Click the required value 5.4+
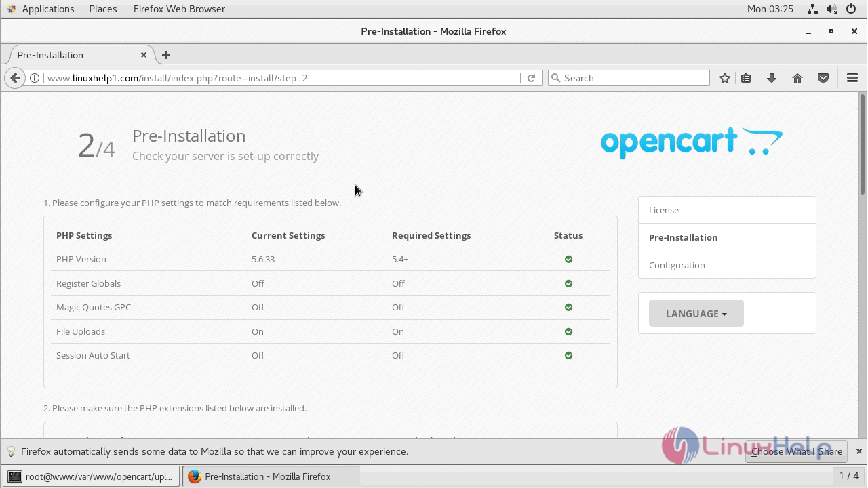 pos(400,259)
